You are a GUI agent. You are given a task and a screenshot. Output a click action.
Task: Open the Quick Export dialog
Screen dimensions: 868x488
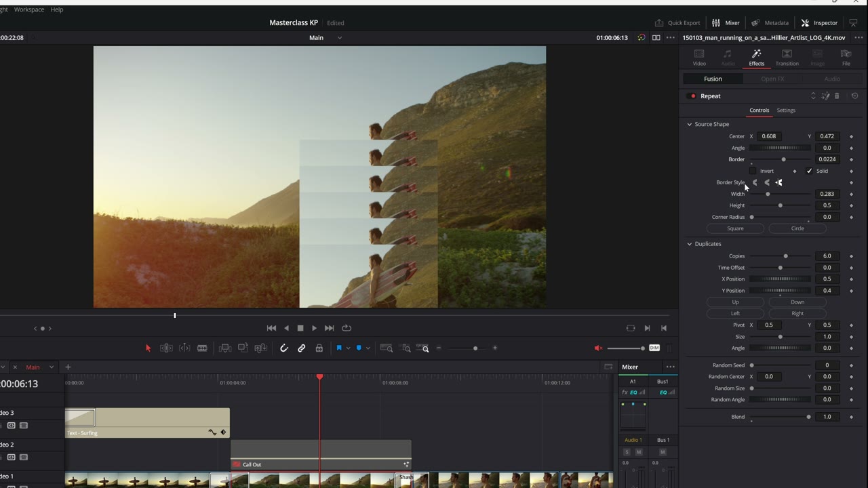(677, 22)
